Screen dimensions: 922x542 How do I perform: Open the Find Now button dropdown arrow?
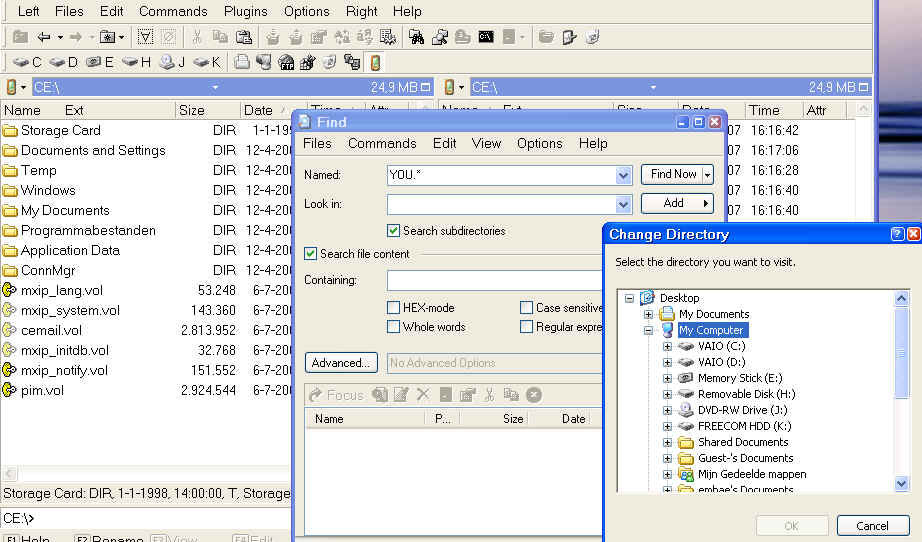[707, 175]
